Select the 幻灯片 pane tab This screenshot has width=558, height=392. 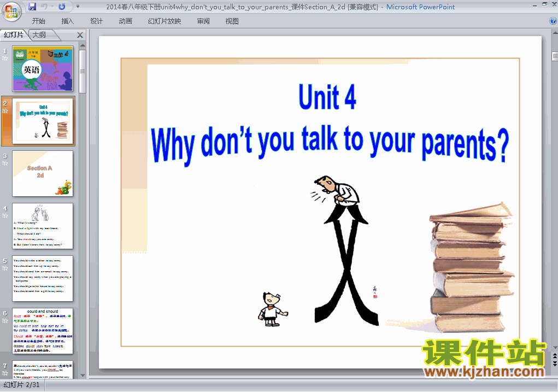[x=14, y=35]
